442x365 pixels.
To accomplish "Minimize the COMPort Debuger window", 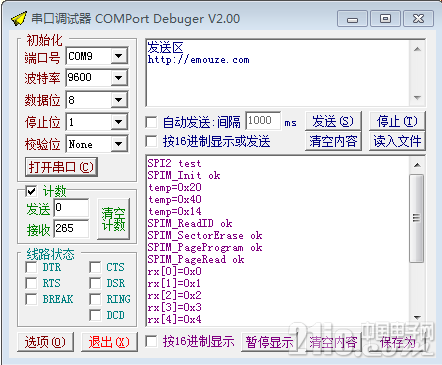I will [352, 18].
